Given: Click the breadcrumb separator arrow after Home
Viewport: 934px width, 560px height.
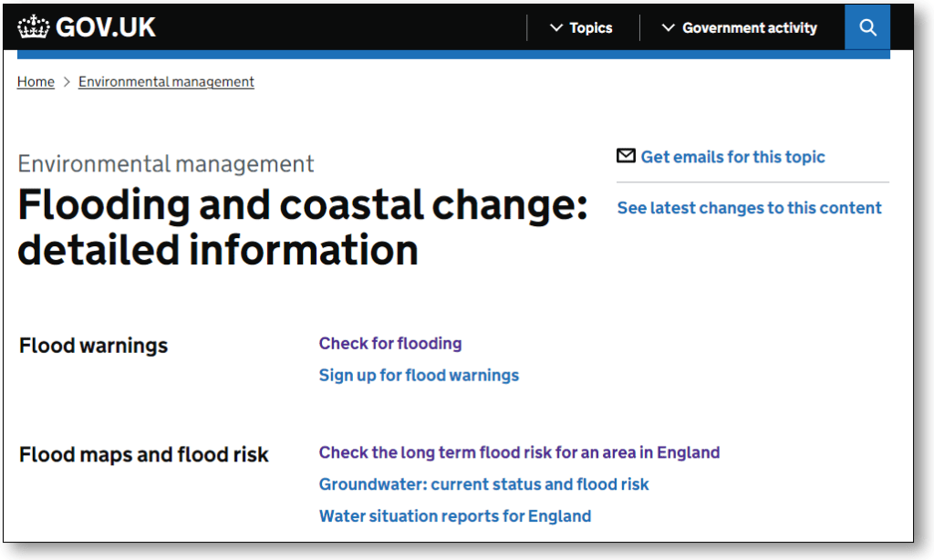Looking at the screenshot, I should tap(67, 82).
